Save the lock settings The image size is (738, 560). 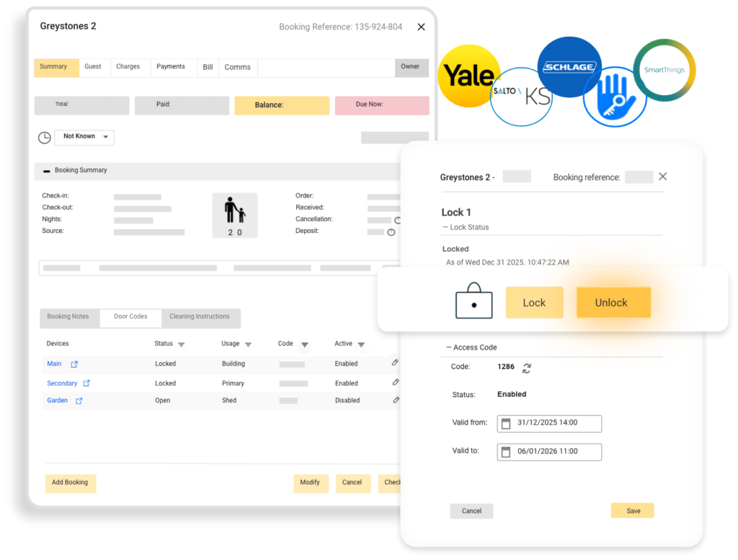click(x=632, y=511)
